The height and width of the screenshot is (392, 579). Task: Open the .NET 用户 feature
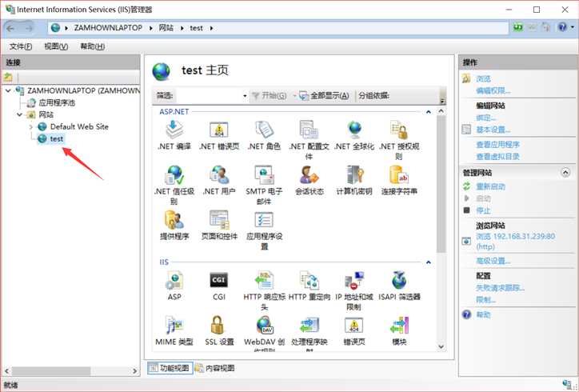(219, 180)
